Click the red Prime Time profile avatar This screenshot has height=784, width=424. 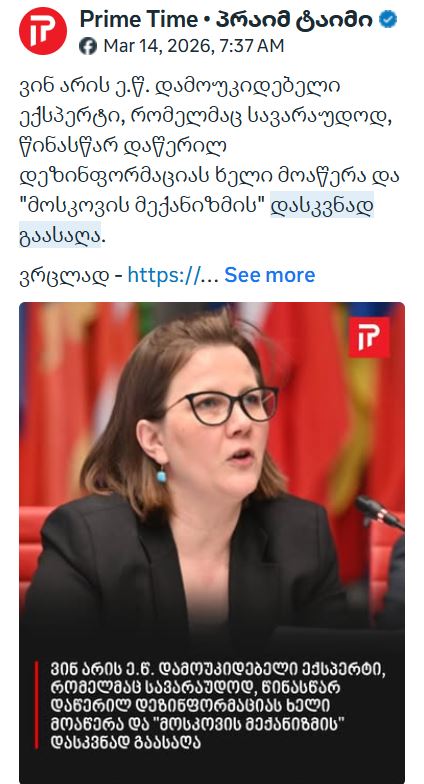tap(42, 31)
